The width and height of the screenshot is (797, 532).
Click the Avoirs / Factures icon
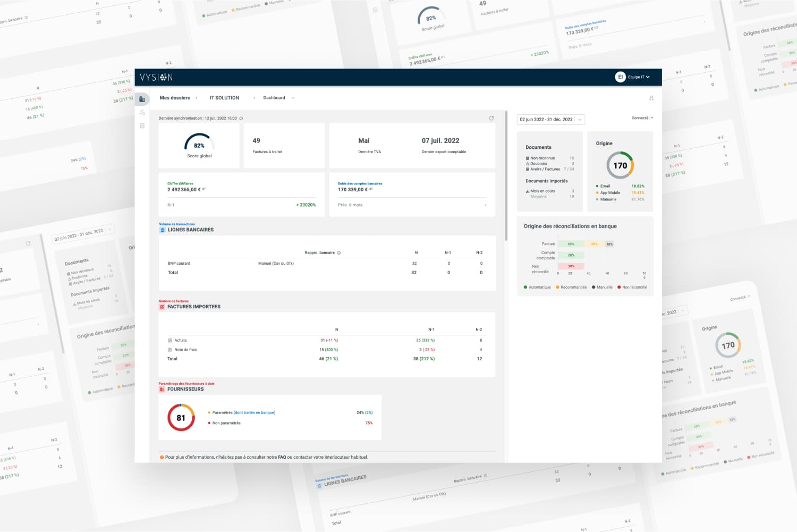527,170
